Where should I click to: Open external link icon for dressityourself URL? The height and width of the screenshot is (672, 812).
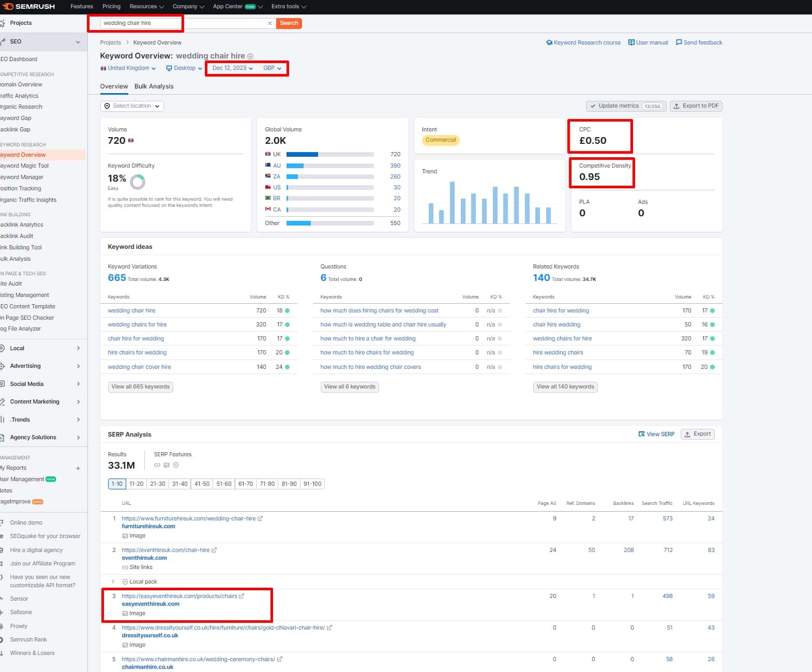click(329, 628)
